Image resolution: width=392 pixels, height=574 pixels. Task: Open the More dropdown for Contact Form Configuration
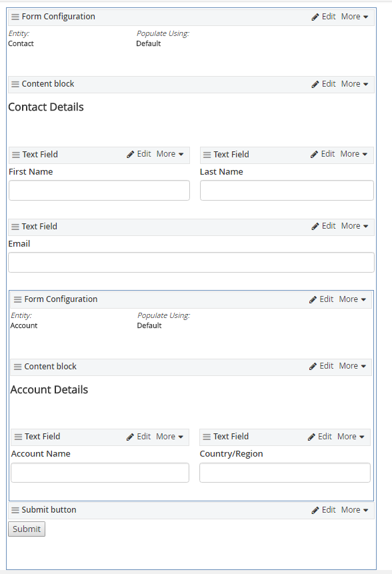(x=355, y=17)
